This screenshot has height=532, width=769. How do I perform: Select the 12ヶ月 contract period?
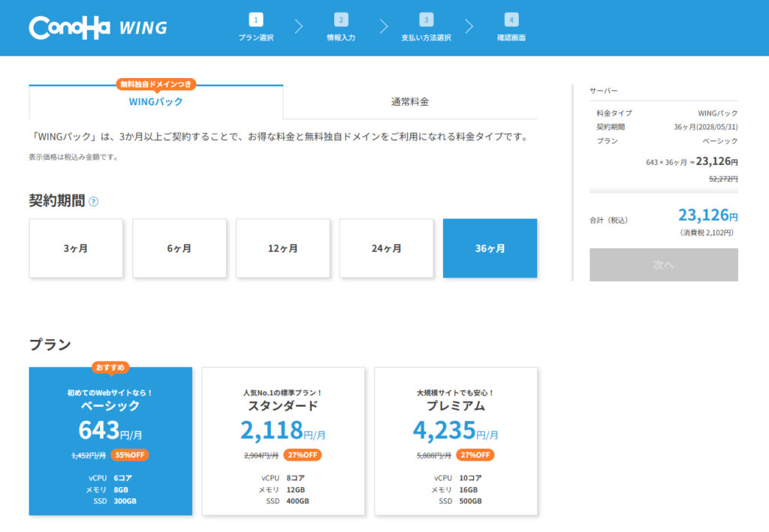(283, 248)
